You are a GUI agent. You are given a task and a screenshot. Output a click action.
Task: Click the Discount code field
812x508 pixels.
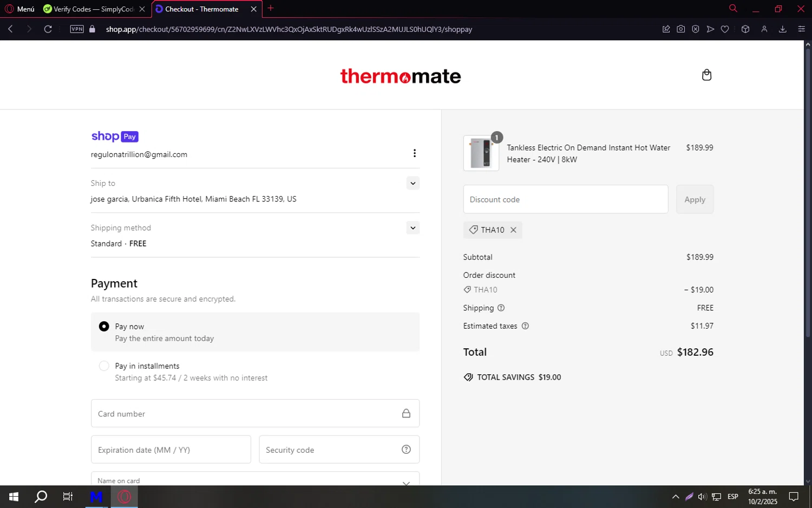tap(566, 199)
